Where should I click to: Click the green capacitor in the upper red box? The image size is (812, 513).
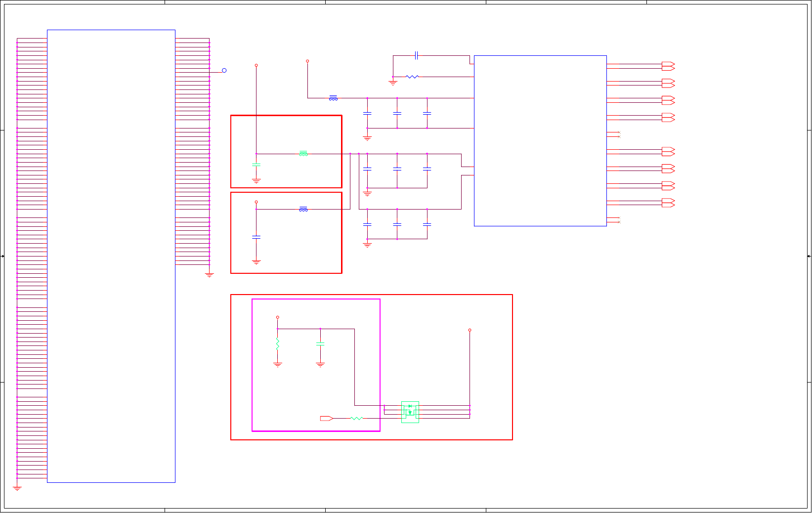pos(256,165)
